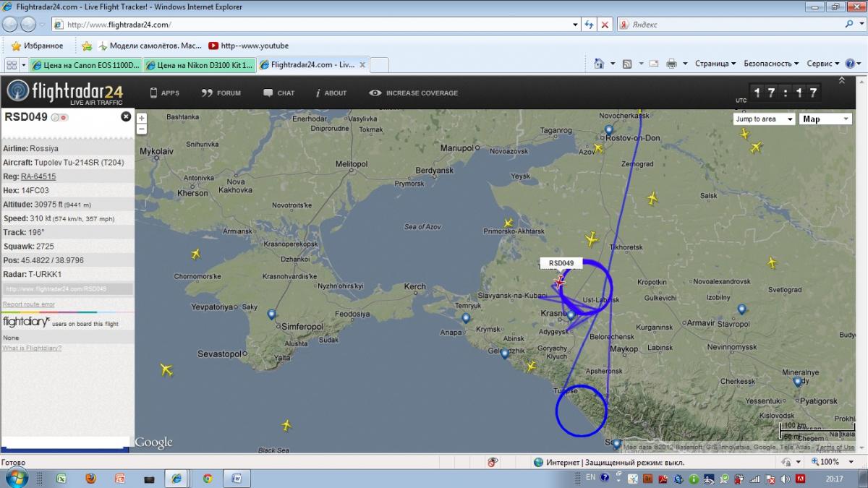
Task: Open the Quick Tabs grid icon
Action: 12,64
